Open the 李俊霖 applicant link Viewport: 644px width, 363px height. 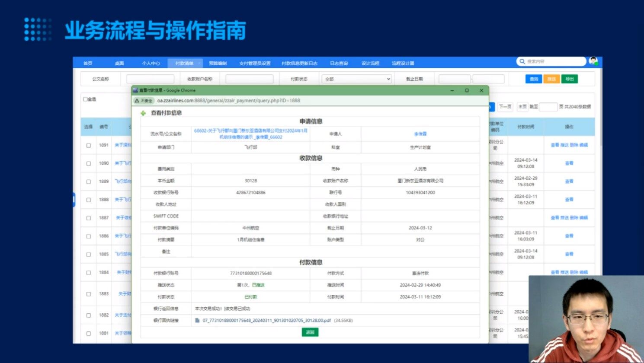(420, 134)
